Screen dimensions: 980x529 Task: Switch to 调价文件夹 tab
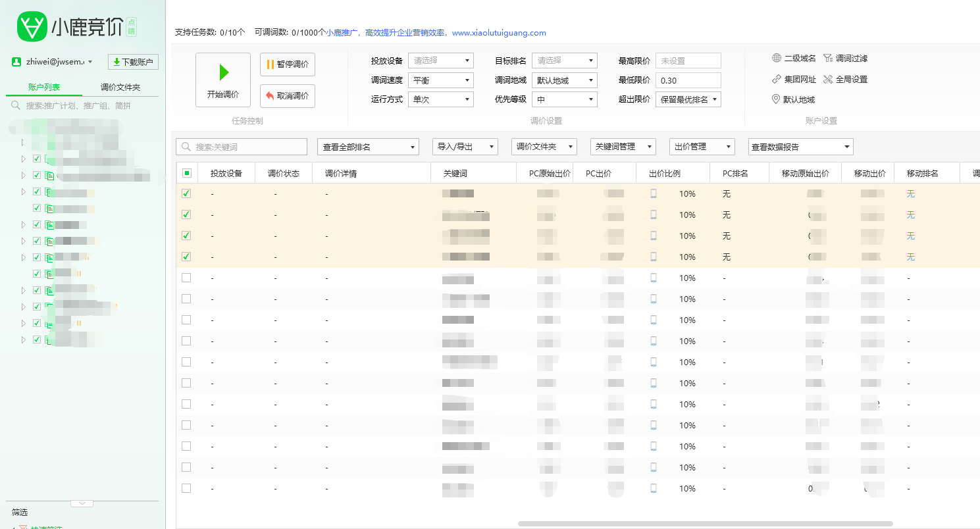[x=120, y=88]
